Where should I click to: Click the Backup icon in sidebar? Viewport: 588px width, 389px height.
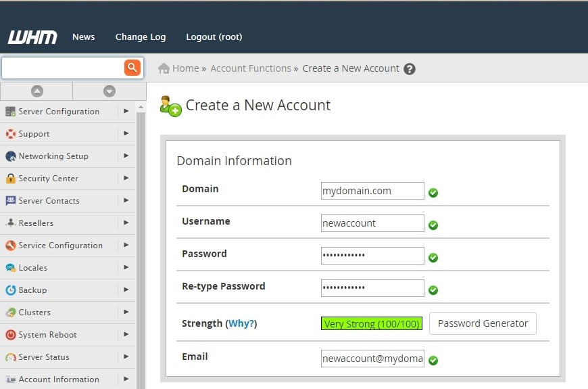click(x=11, y=290)
